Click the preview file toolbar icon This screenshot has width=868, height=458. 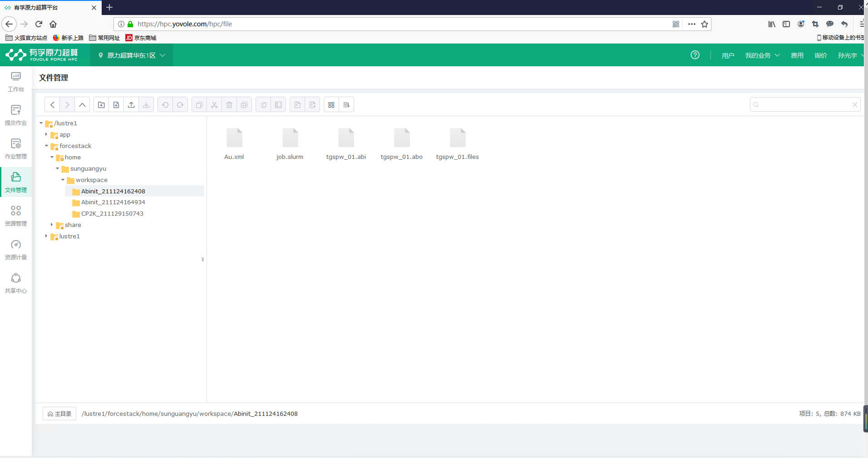point(263,105)
